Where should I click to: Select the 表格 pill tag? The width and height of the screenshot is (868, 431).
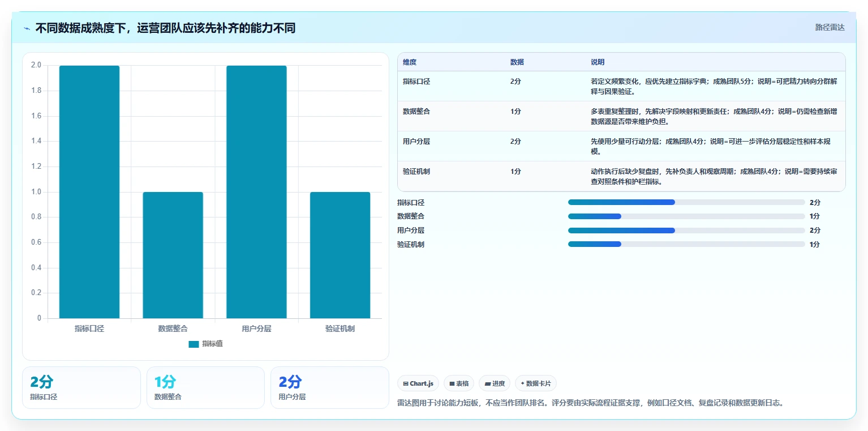click(x=459, y=383)
